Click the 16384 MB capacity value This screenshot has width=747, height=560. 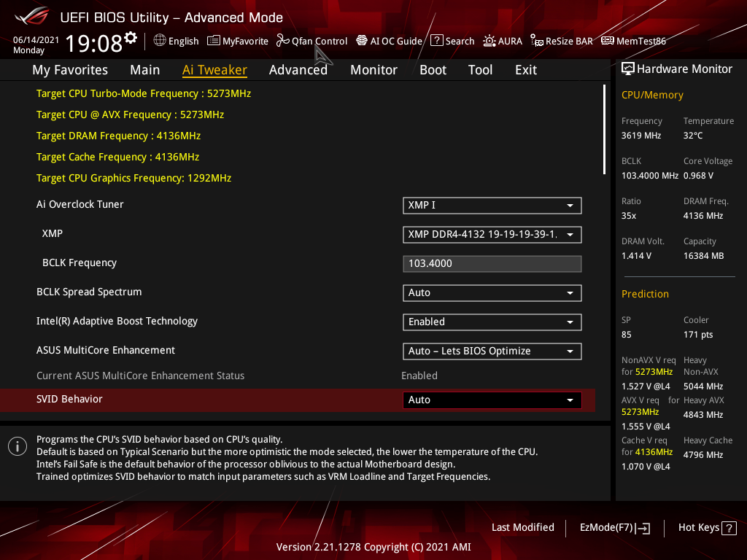click(x=704, y=256)
